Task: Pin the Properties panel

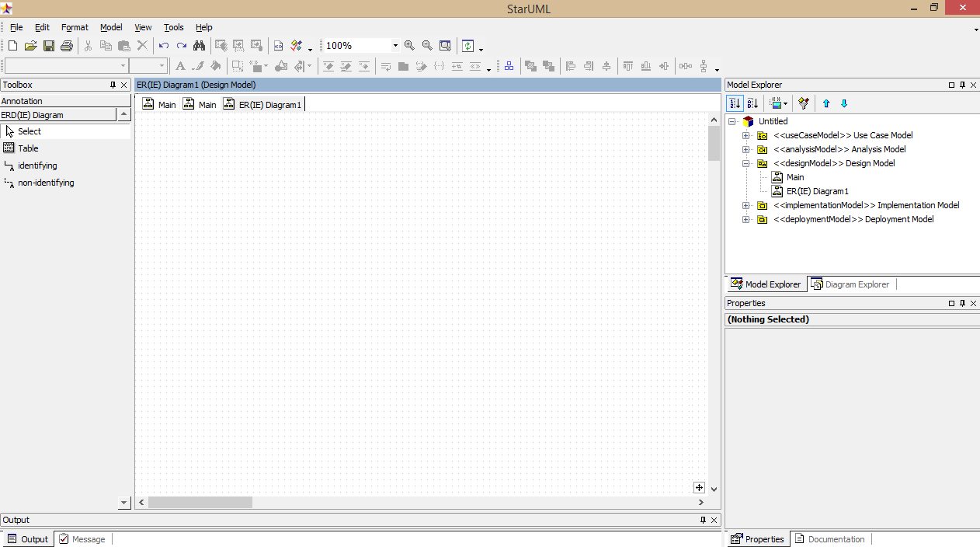Action: pos(963,303)
